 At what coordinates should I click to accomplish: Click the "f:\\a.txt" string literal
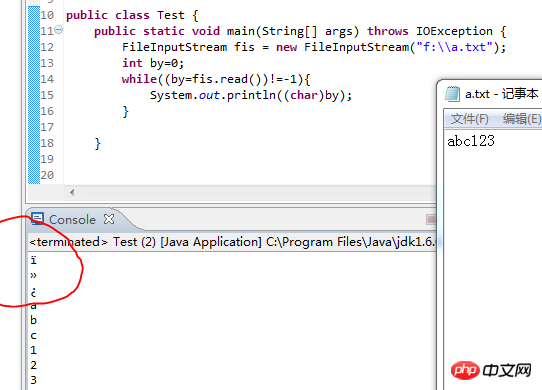coord(454,47)
